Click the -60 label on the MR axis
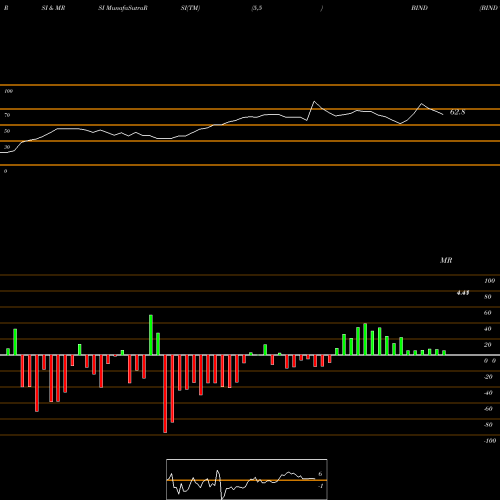The height and width of the screenshot is (500, 500). coord(488,409)
